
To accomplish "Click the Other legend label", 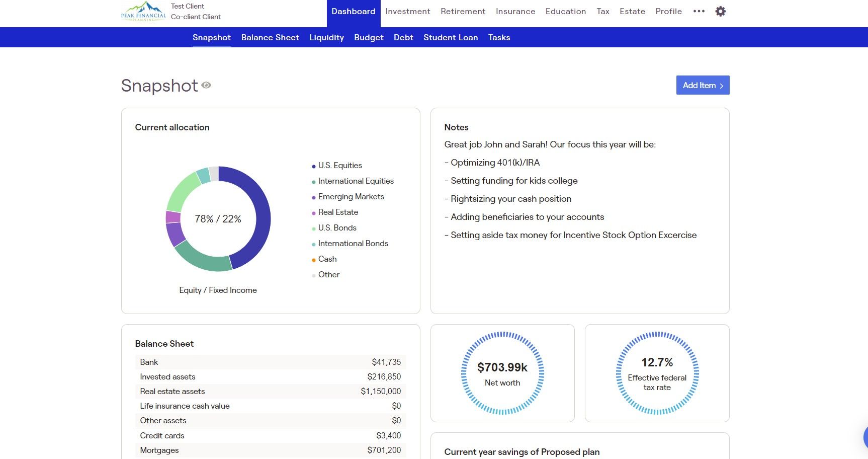I will pyautogui.click(x=329, y=275).
